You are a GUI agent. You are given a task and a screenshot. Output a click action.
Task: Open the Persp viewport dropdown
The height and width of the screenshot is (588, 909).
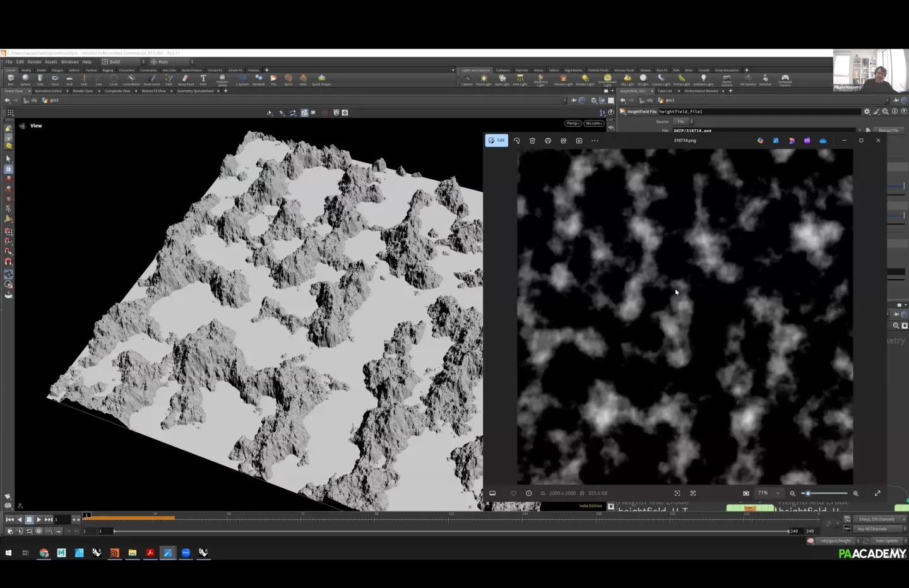[573, 124]
